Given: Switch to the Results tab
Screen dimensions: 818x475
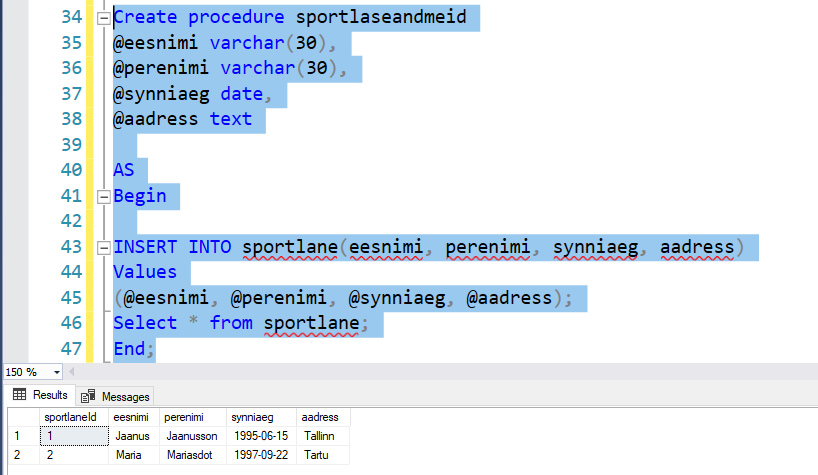Looking at the screenshot, I should 40,395.
